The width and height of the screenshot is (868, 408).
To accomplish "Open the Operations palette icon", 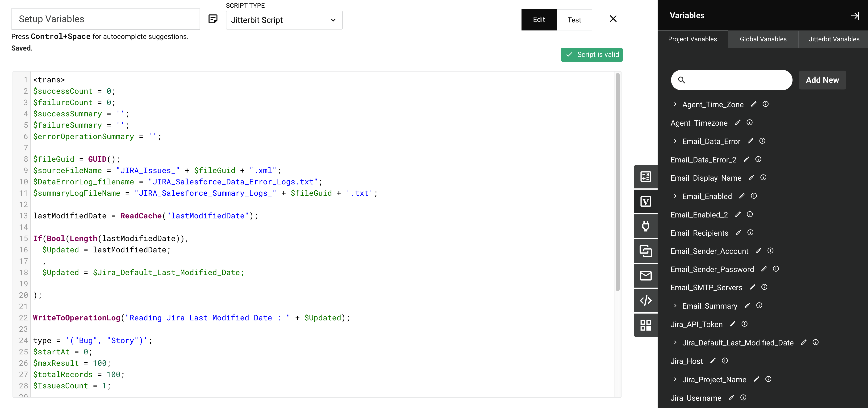I will [x=646, y=251].
